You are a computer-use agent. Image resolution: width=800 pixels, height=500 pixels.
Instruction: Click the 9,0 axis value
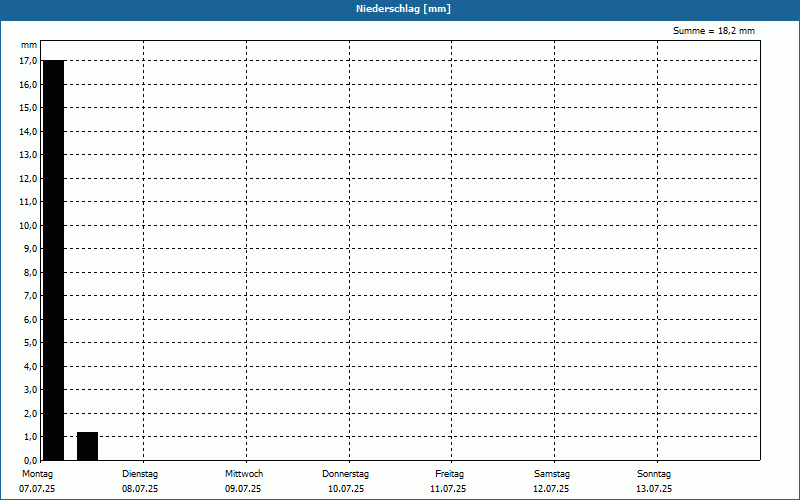coord(30,248)
